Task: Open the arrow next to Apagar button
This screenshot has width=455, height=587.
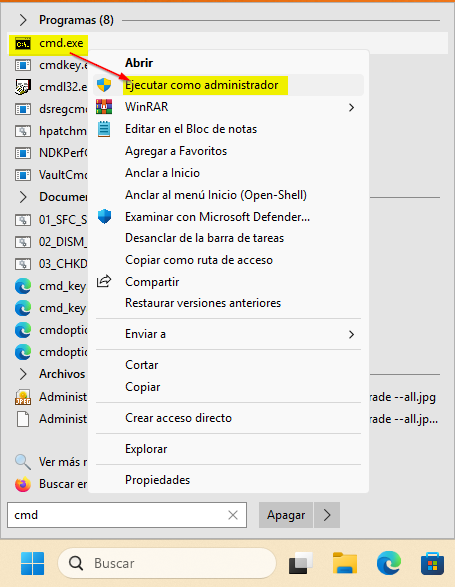Action: [327, 515]
